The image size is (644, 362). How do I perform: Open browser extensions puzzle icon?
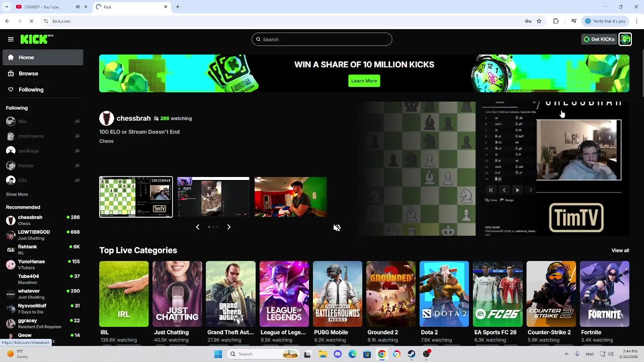point(556,21)
